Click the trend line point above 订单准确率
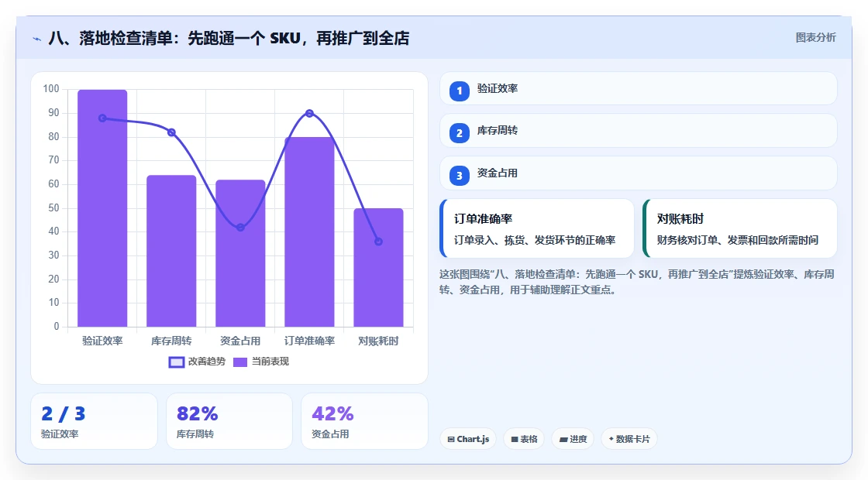Image resolution: width=868 pixels, height=480 pixels. coord(309,113)
